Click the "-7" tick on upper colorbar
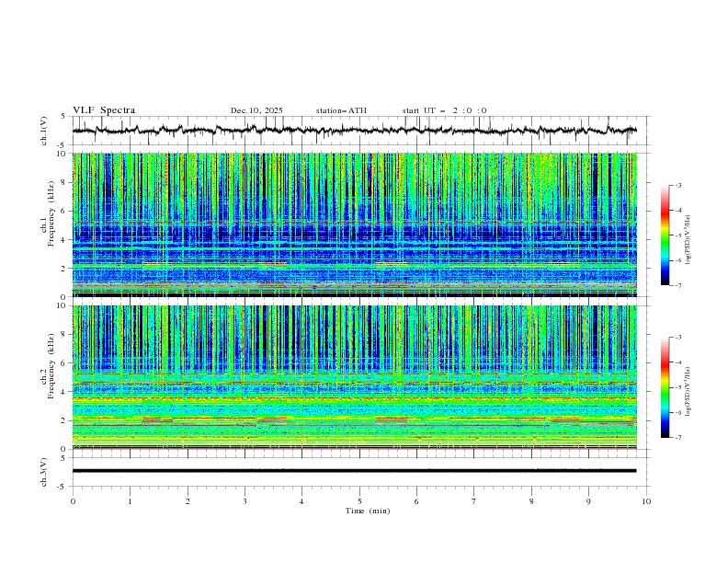 tap(678, 285)
